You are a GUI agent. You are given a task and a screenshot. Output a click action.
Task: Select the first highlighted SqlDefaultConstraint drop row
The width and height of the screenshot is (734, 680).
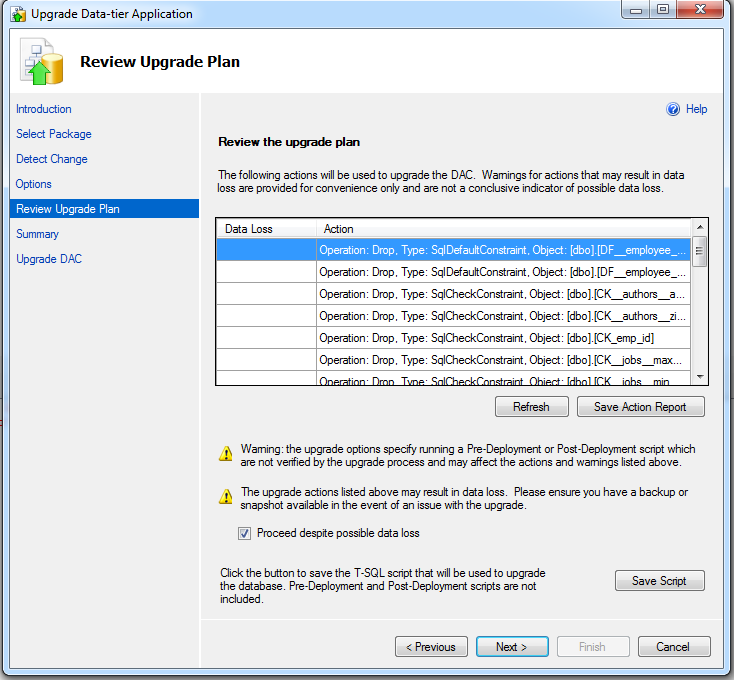(454, 250)
